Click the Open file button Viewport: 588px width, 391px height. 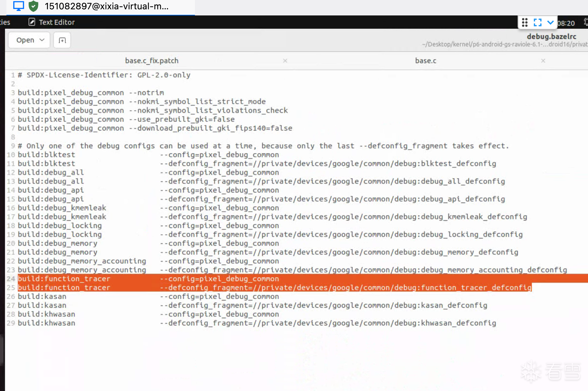pyautogui.click(x=25, y=40)
